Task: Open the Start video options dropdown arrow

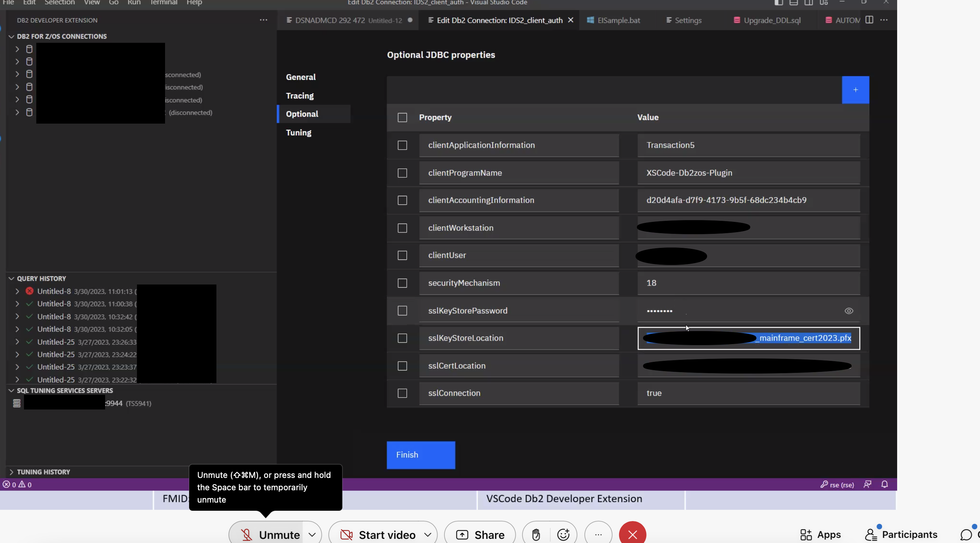Action: (x=427, y=535)
